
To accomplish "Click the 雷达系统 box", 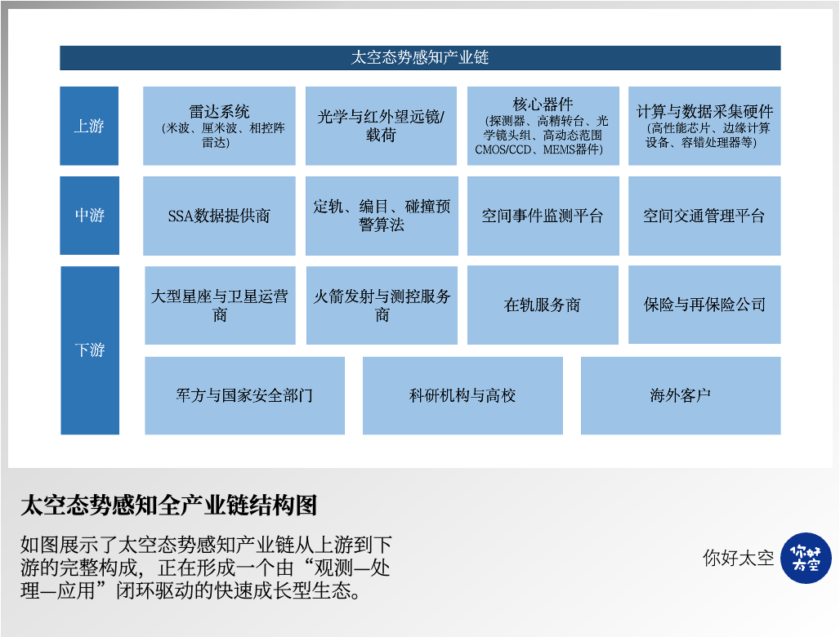I will point(219,126).
